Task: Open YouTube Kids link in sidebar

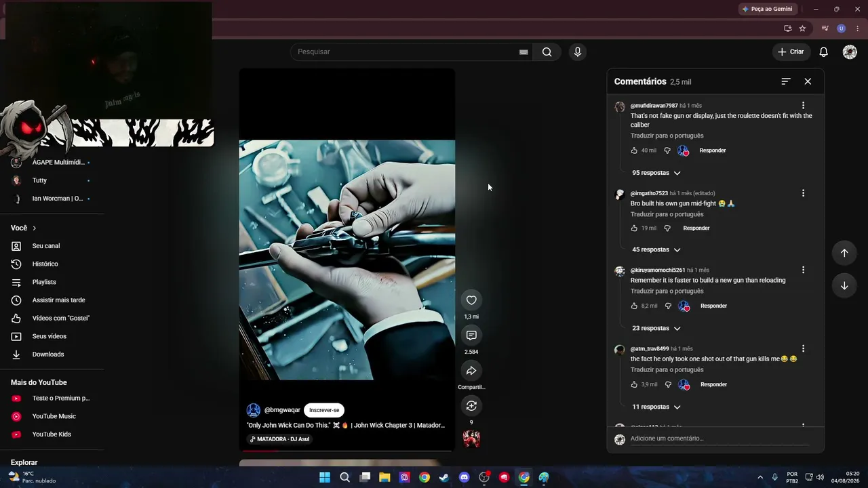Action: tap(52, 434)
